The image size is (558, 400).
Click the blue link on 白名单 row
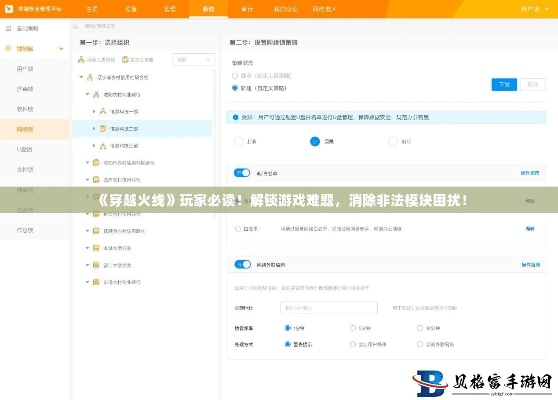[530, 228]
